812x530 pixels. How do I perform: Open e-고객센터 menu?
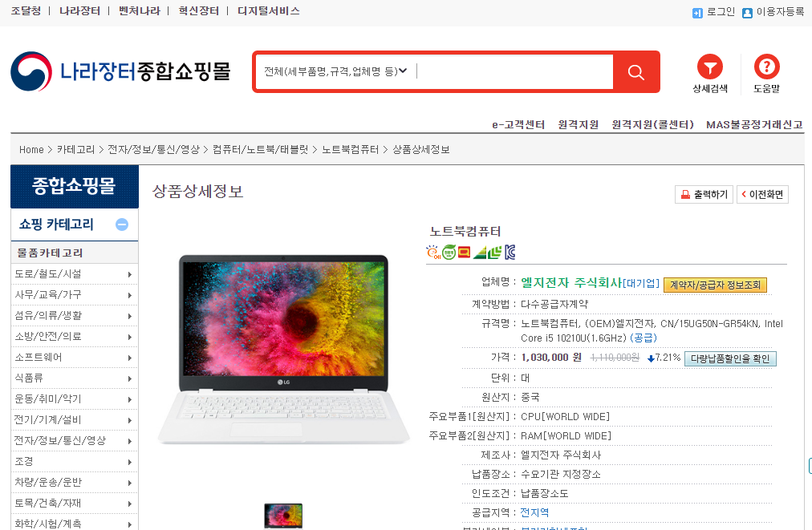tap(518, 125)
